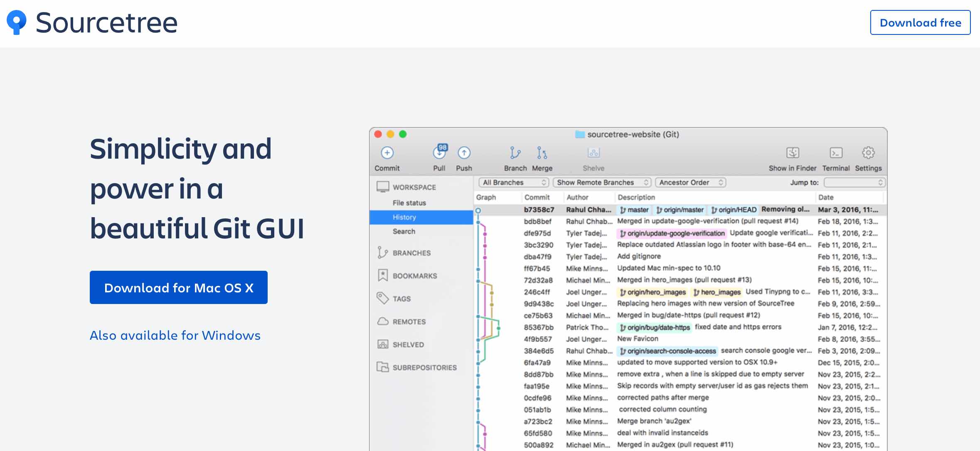
Task: Click the Shelved sidebar icon
Action: (x=383, y=344)
